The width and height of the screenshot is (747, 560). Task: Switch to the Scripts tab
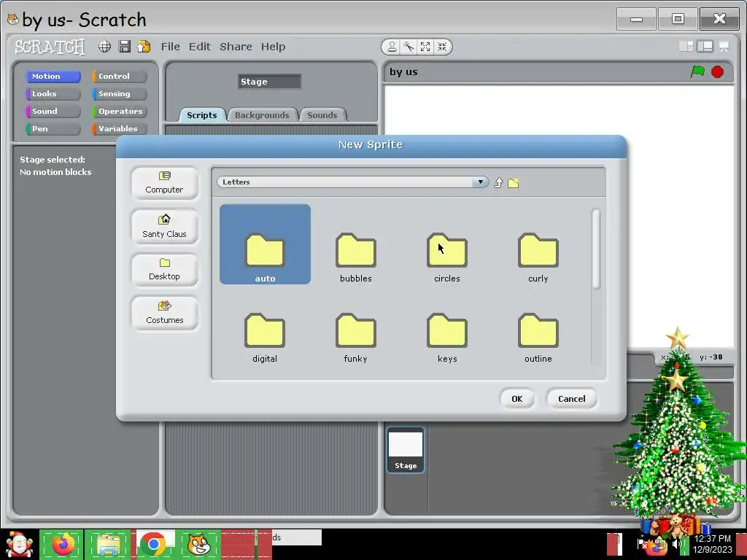coord(202,114)
